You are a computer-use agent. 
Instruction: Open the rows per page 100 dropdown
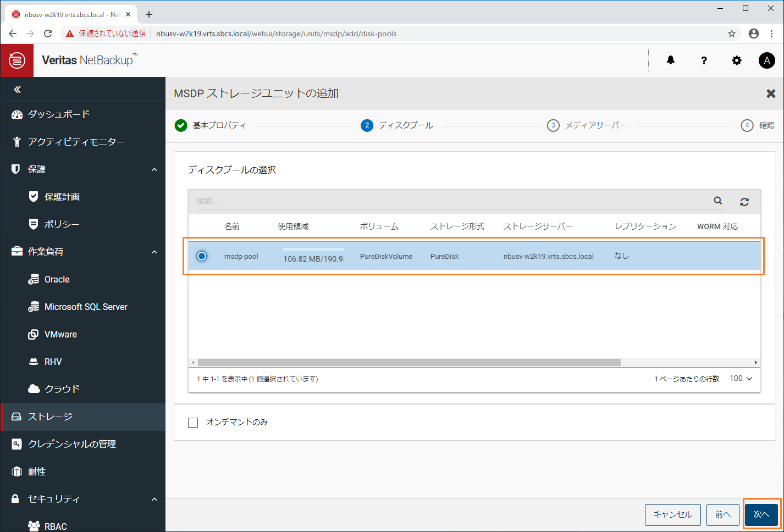click(x=741, y=379)
